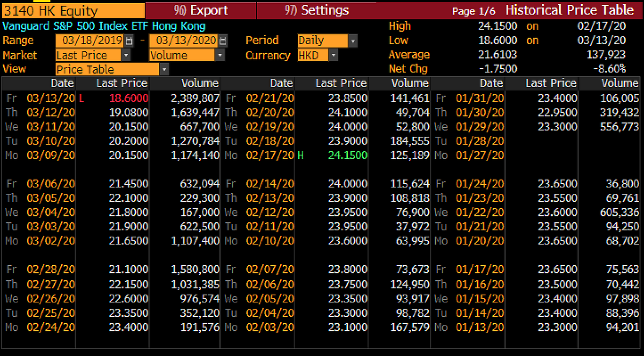Click the percent change -8.60%

609,69
